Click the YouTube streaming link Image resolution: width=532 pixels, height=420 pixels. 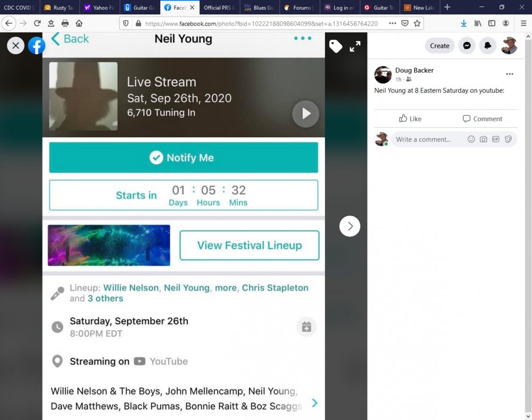click(161, 361)
